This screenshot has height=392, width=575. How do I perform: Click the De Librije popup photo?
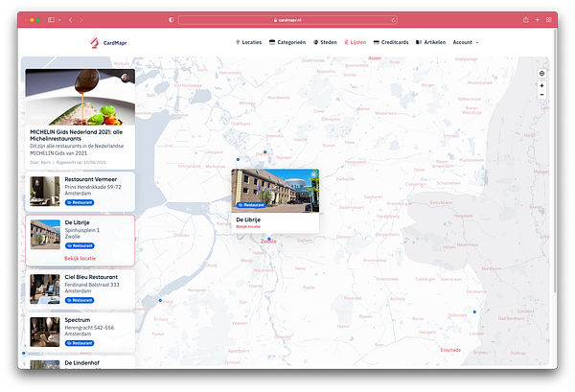[x=275, y=191]
